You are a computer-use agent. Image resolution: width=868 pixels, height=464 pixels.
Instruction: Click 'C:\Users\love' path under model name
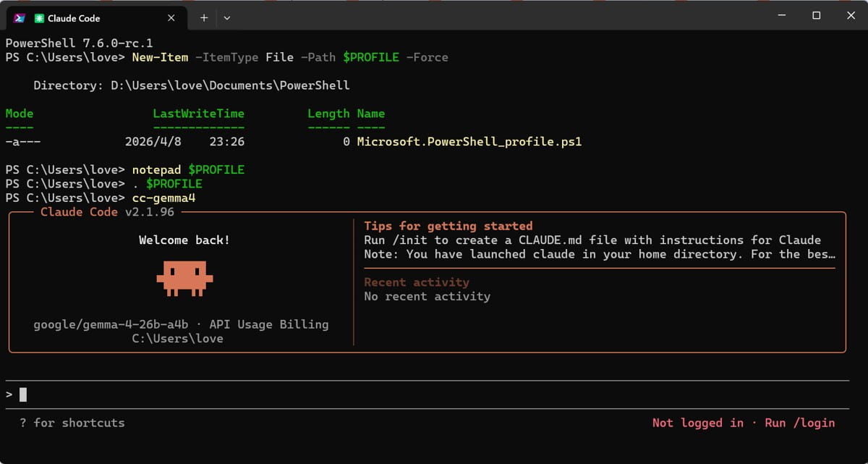[x=178, y=339]
